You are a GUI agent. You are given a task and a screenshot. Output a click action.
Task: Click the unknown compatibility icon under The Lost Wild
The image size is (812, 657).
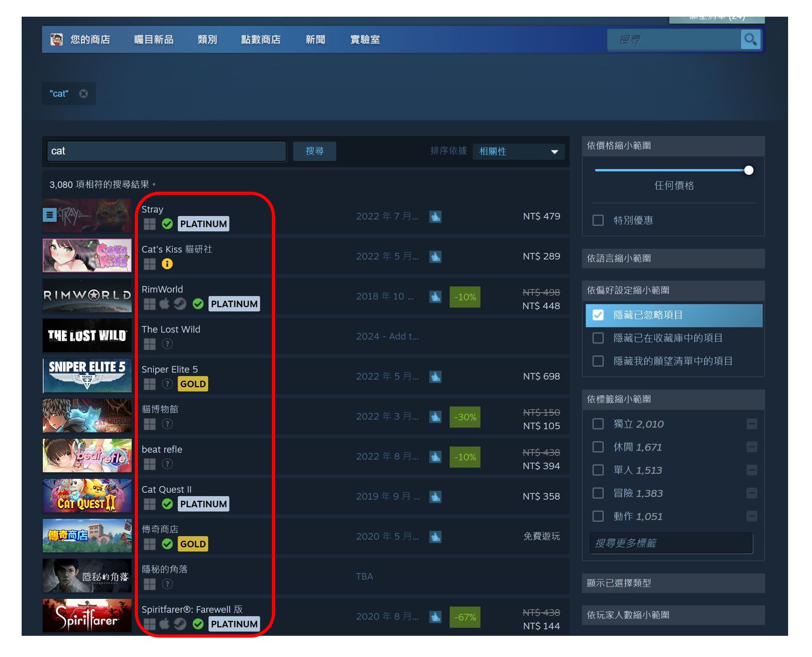point(167,344)
